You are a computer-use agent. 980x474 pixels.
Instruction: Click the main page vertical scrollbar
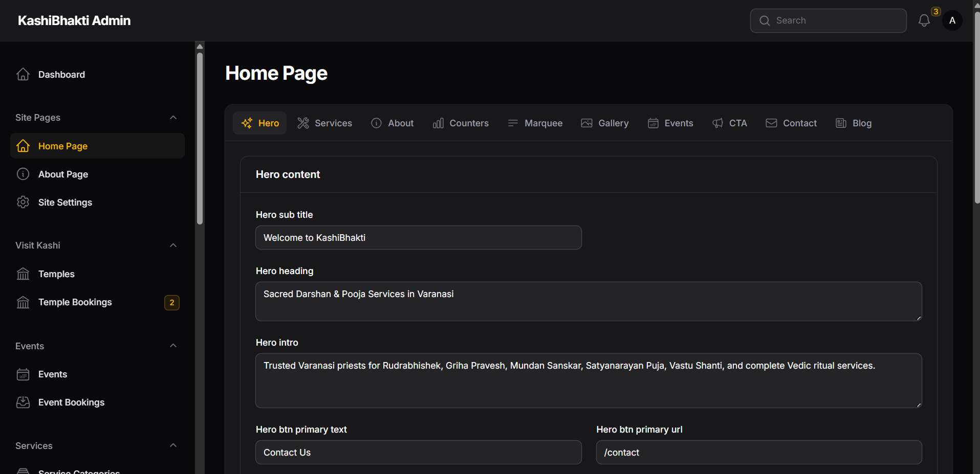[977, 107]
